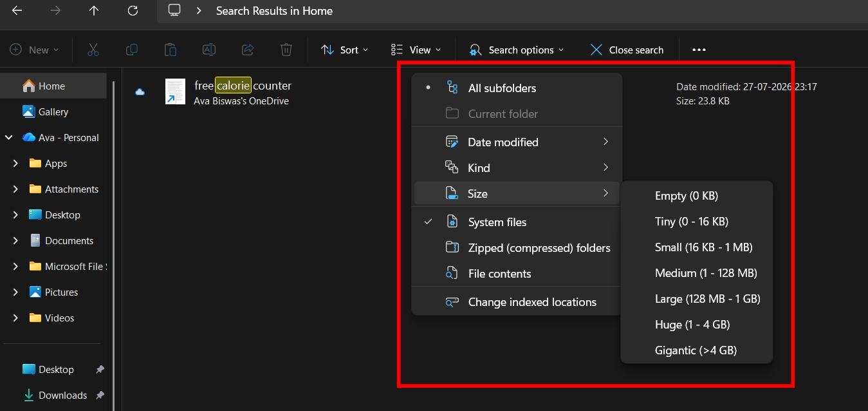Screen dimensions: 868x411
Task: Open the Search options dropdown
Action: (x=517, y=50)
